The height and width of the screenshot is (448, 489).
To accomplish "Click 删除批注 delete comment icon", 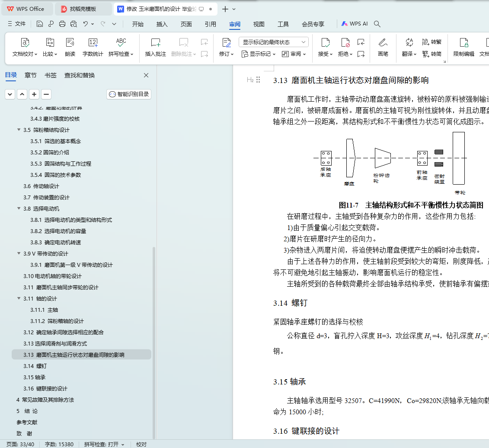I will 184,47.
